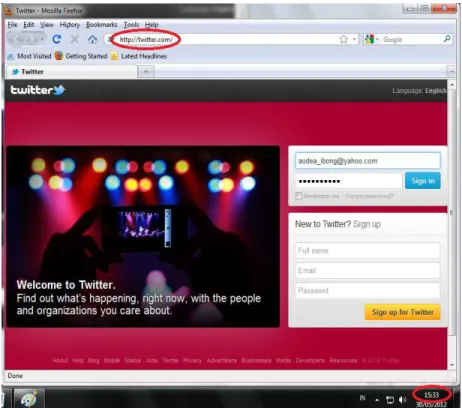
Task: Click the page vertical scrollbar
Action: pyautogui.click(x=452, y=213)
